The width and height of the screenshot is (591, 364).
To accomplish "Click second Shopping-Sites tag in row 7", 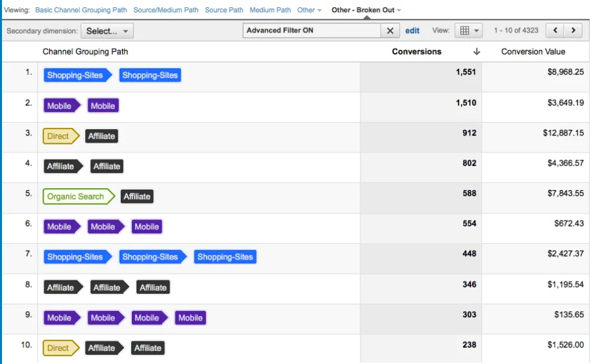I will point(153,257).
